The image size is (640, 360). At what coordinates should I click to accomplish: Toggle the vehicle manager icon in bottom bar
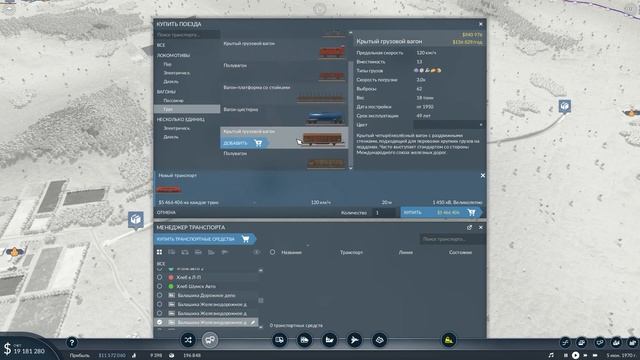pos(210,340)
